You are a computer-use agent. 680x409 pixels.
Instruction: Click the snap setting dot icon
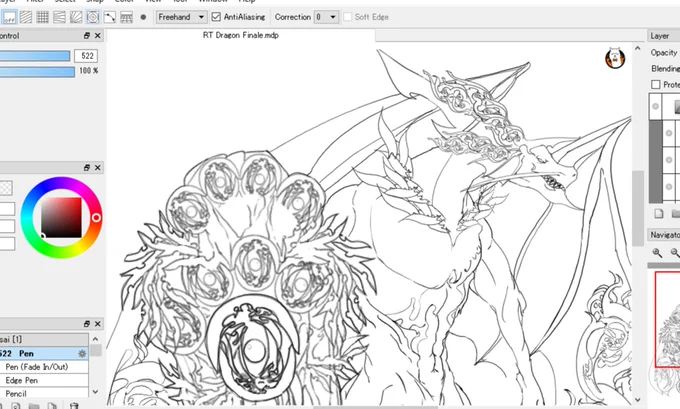(144, 17)
